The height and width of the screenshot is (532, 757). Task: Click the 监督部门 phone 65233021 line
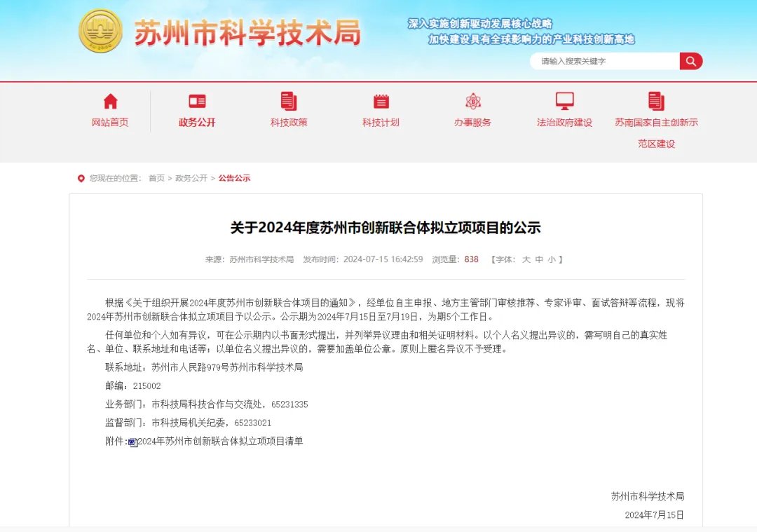[x=189, y=423]
